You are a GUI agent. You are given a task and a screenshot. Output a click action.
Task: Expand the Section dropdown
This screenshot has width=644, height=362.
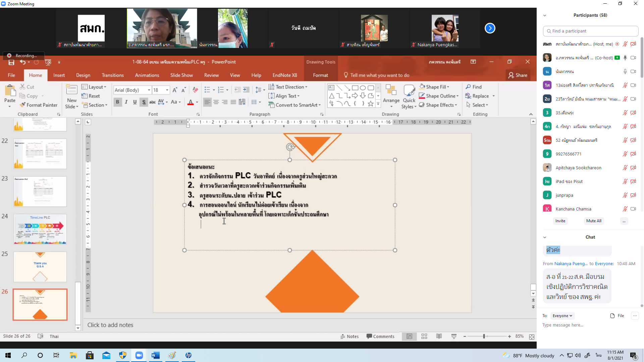[x=95, y=105]
